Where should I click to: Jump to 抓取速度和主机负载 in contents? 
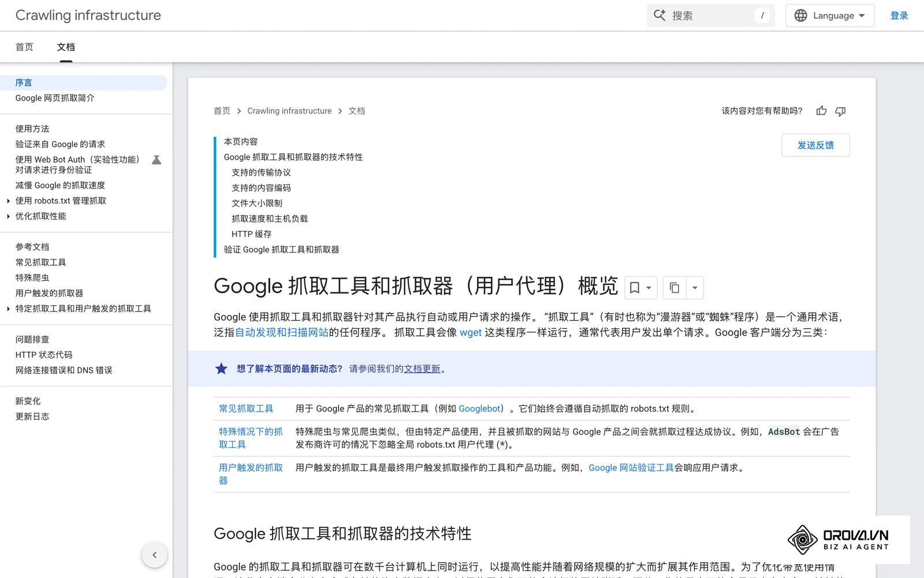tap(270, 219)
